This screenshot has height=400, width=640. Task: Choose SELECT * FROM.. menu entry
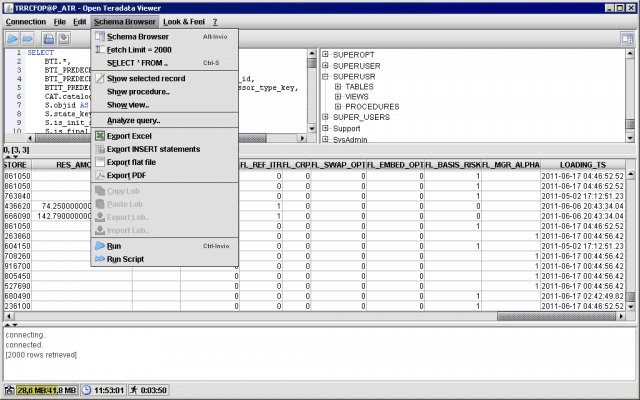(x=164, y=63)
